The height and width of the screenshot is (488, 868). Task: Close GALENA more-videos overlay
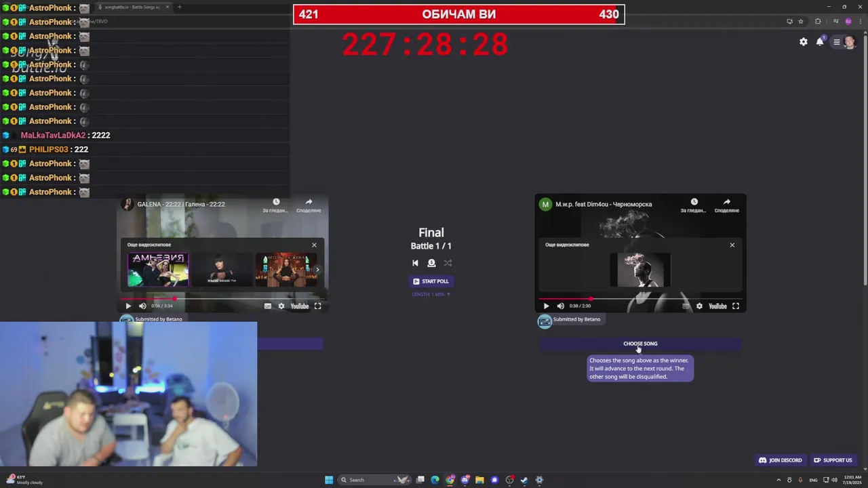[314, 245]
